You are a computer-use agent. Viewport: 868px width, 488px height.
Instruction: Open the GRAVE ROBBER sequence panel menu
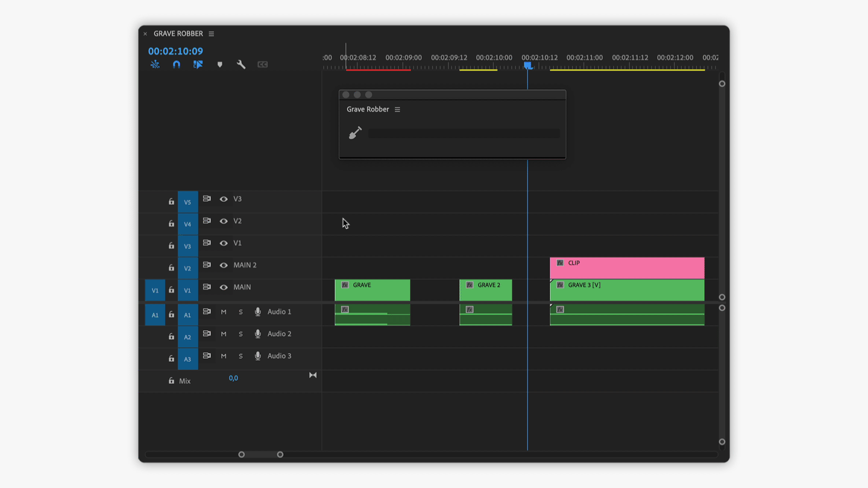pyautogui.click(x=211, y=34)
